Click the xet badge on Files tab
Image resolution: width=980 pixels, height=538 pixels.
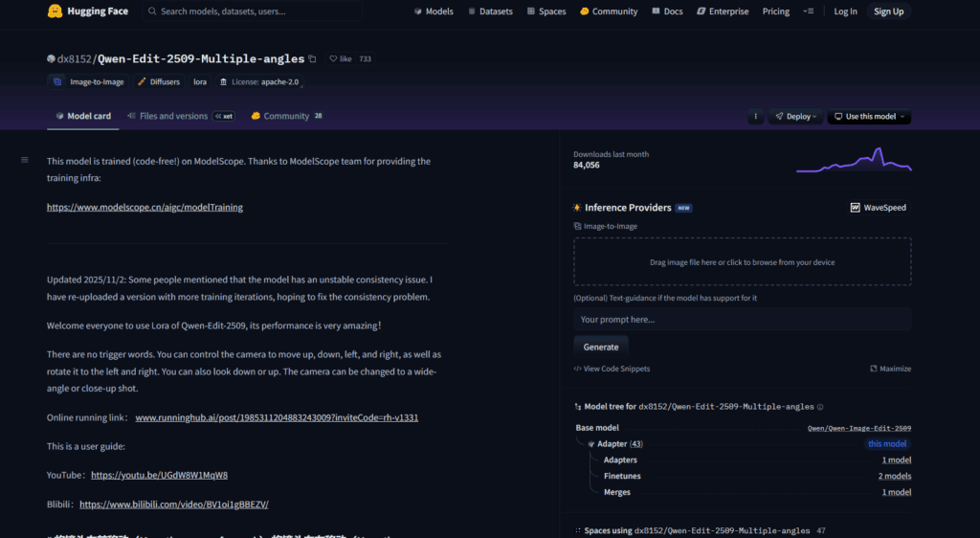[x=224, y=116]
